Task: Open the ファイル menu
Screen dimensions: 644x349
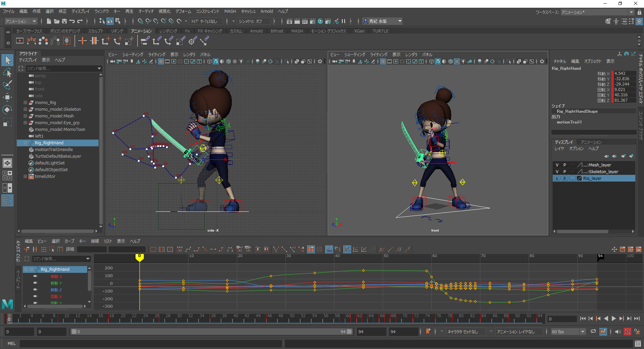Action: pos(9,11)
